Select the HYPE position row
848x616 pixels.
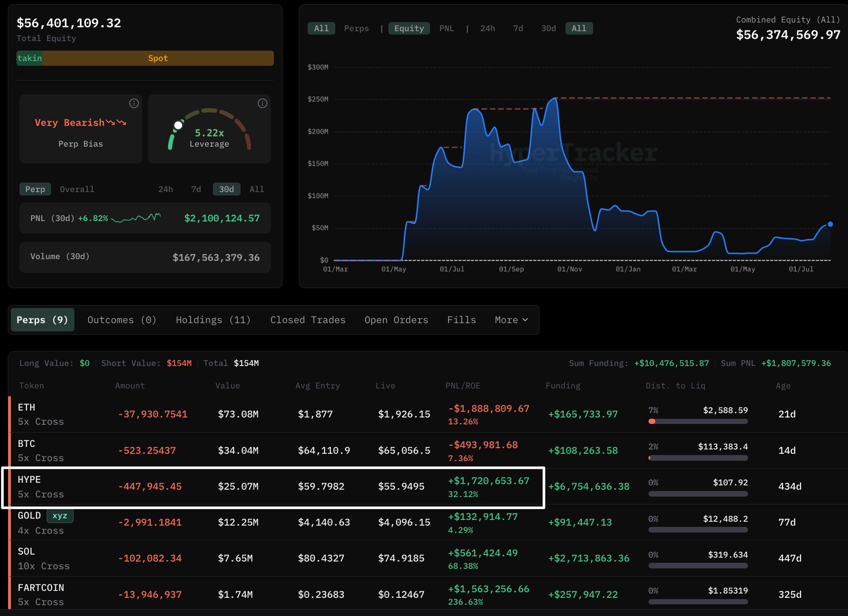[273, 487]
